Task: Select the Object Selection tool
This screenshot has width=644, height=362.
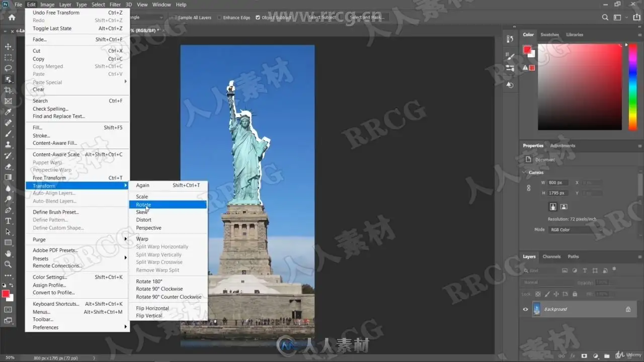Action: [x=8, y=79]
